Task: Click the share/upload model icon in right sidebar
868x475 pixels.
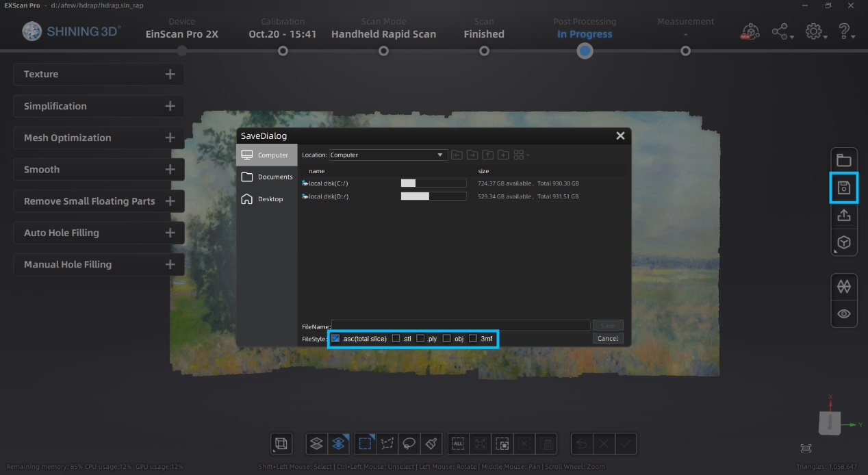Action: coord(843,216)
